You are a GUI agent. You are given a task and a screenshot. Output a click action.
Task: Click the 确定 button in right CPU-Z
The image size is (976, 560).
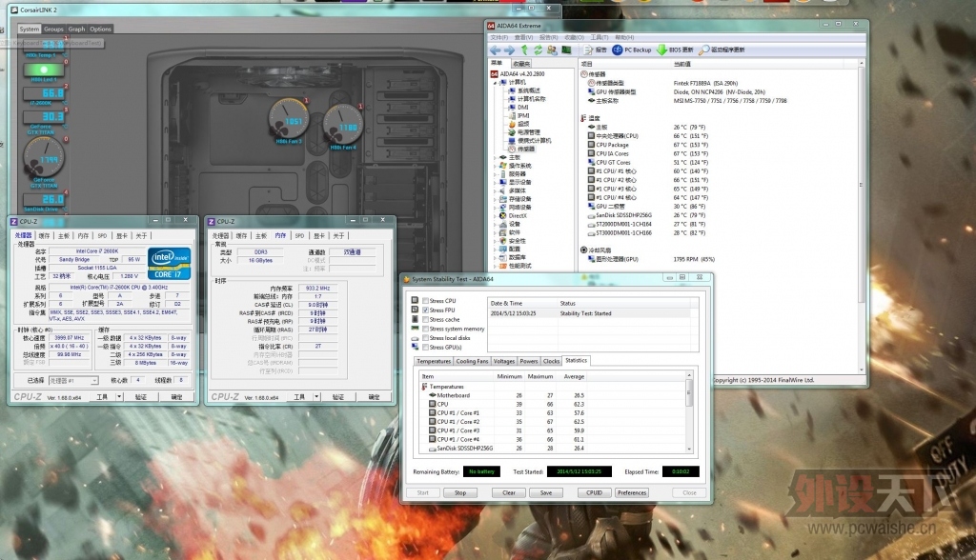pos(374,396)
